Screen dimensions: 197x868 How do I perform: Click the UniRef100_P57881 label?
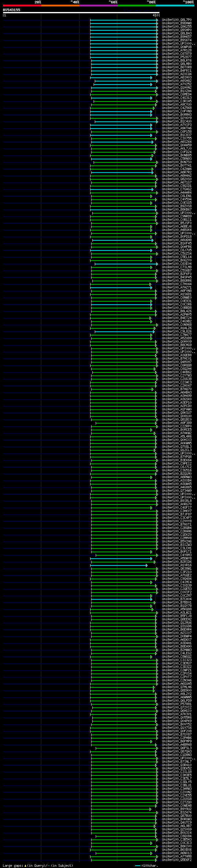click(x=177, y=704)
